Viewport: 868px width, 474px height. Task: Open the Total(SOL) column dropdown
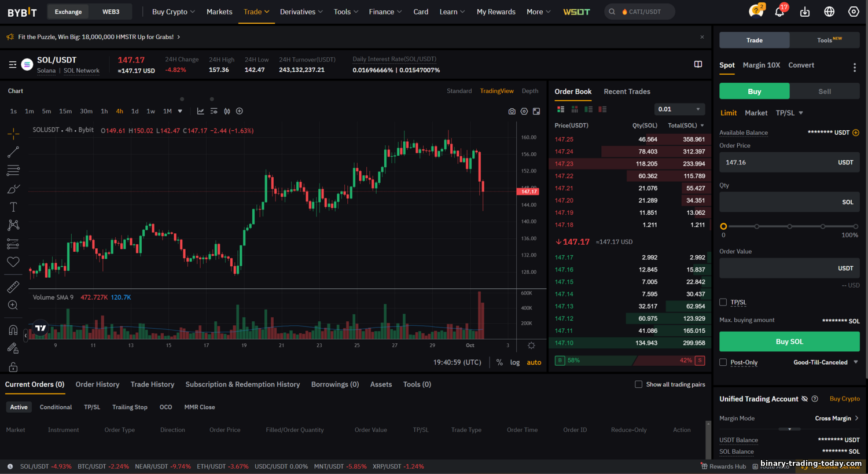[x=686, y=126]
